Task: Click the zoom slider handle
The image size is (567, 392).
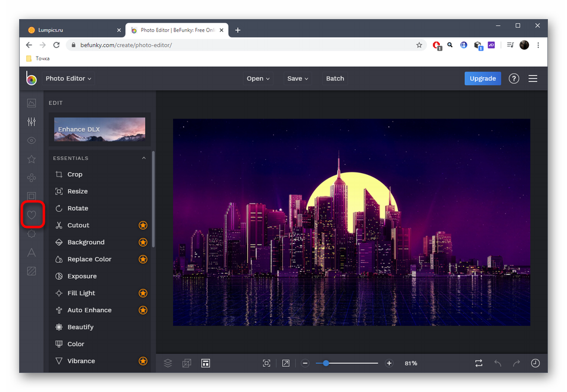Action: [x=326, y=363]
